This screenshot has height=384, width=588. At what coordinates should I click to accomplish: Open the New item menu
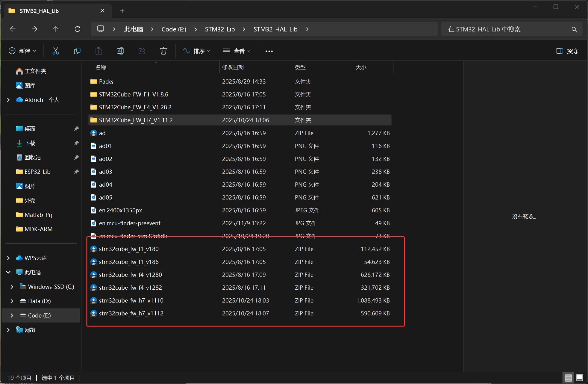[22, 51]
